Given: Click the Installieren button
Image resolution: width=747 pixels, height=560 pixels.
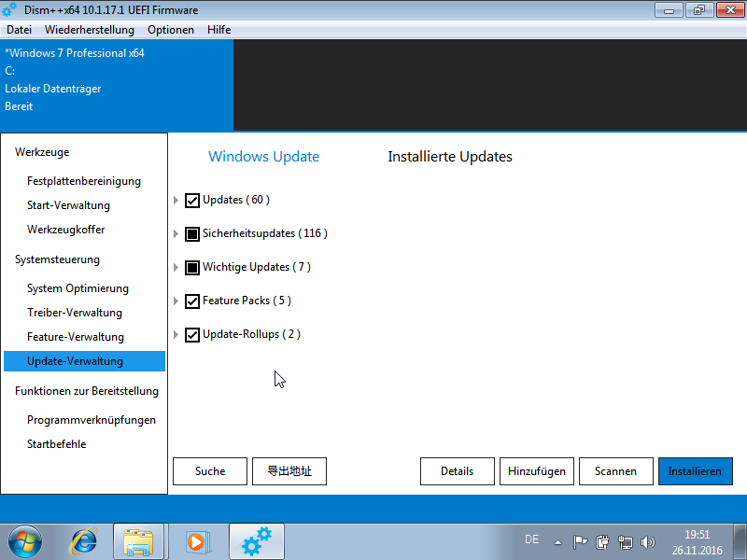Looking at the screenshot, I should click(x=696, y=471).
